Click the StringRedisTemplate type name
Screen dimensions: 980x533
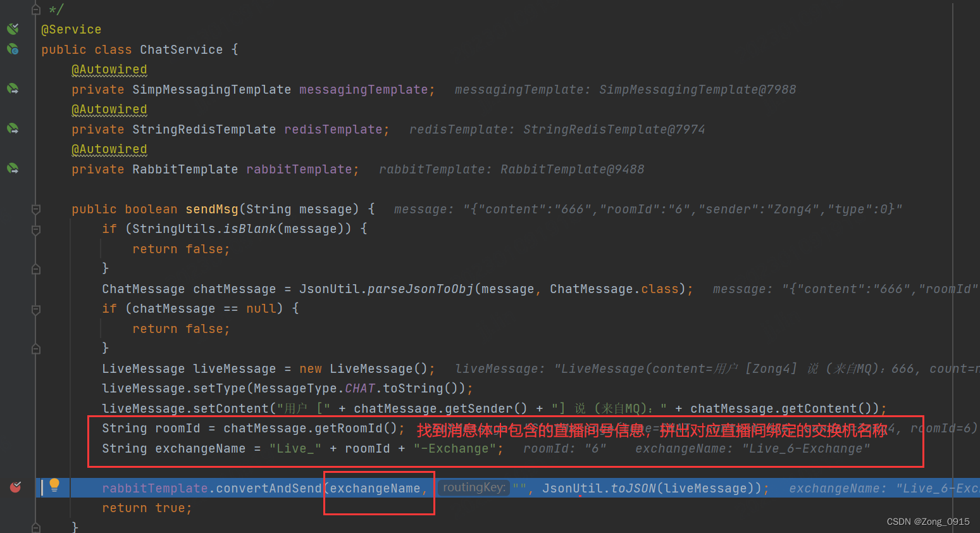[x=204, y=129]
